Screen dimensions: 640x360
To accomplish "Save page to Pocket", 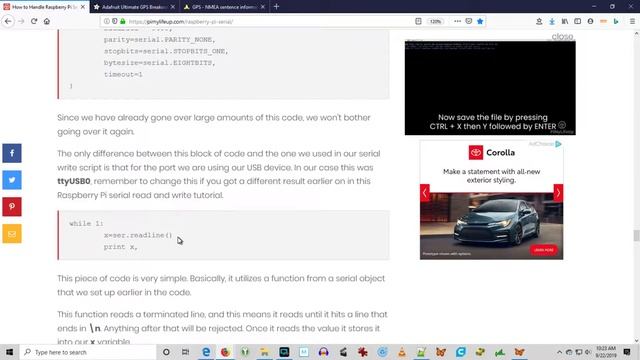I will pos(469,21).
